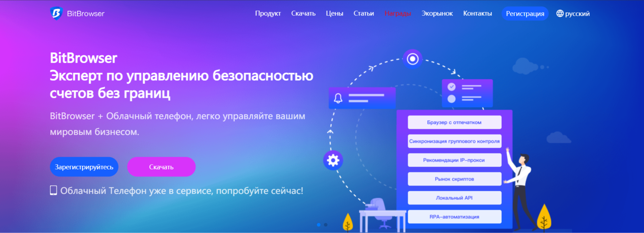Open the Продукт menu
The width and height of the screenshot is (644, 233).
(268, 13)
